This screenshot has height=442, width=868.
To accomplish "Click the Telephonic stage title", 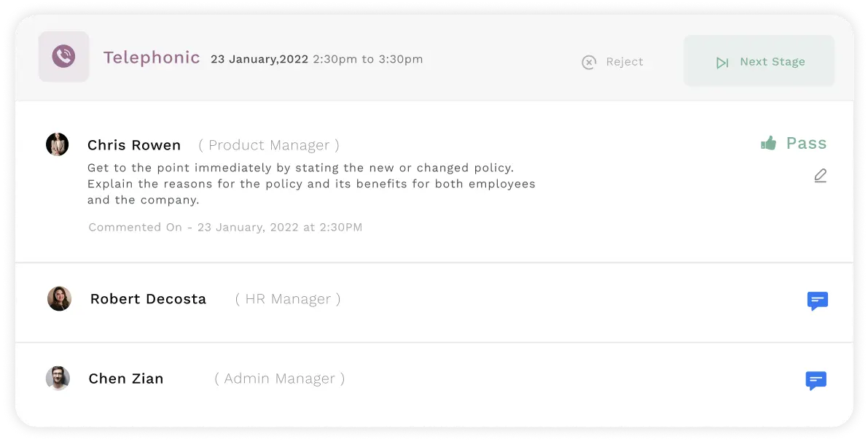I will (x=152, y=58).
